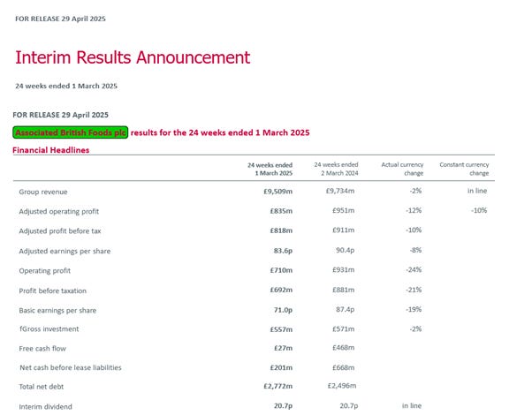Click the £571m value
Image resolution: width=532 pixels, height=415 pixels.
point(344,328)
